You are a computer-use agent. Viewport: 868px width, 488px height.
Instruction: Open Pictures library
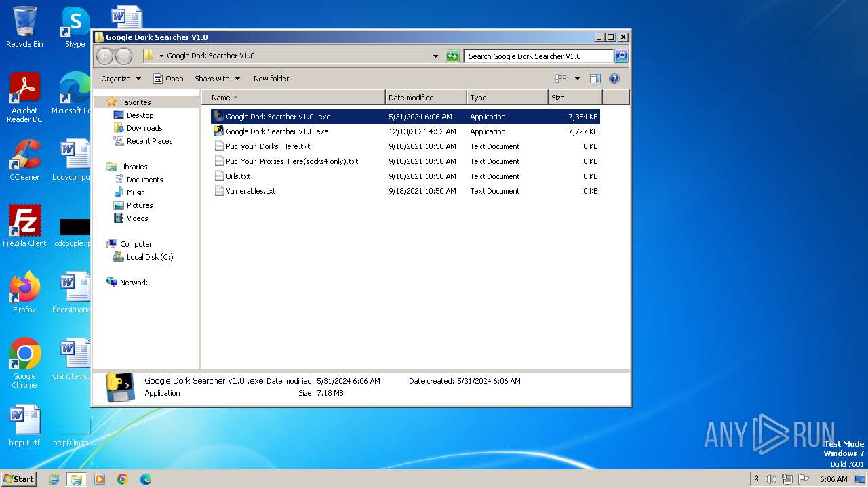[140, 205]
